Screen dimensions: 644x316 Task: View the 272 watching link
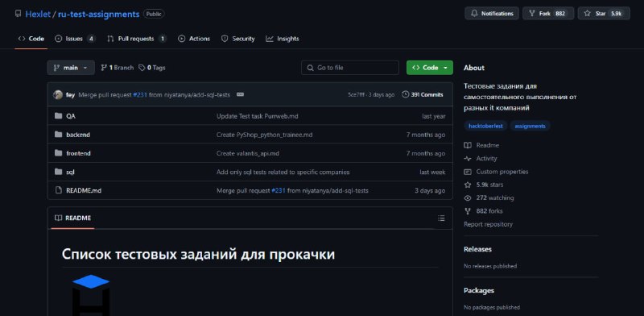click(489, 198)
